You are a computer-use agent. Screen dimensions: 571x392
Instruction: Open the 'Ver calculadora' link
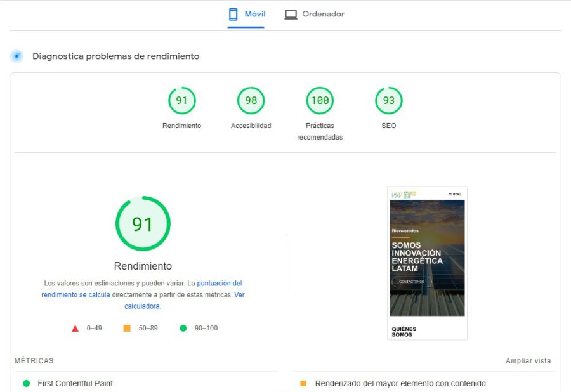click(x=142, y=306)
